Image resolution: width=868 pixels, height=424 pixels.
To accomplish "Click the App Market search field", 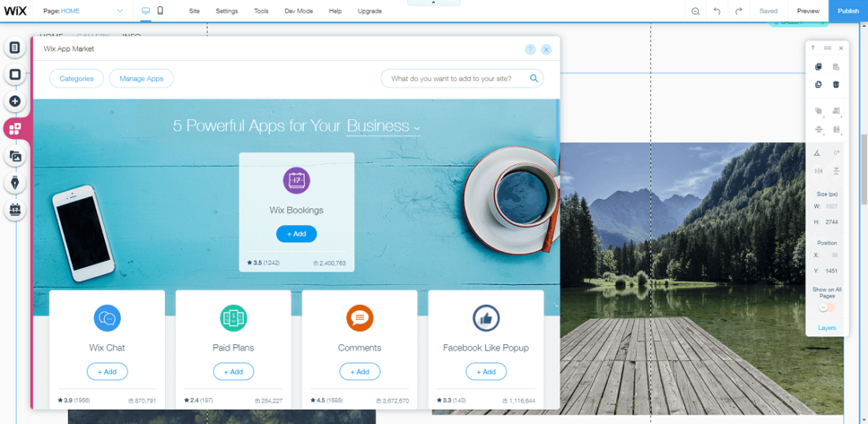I will [x=462, y=79].
